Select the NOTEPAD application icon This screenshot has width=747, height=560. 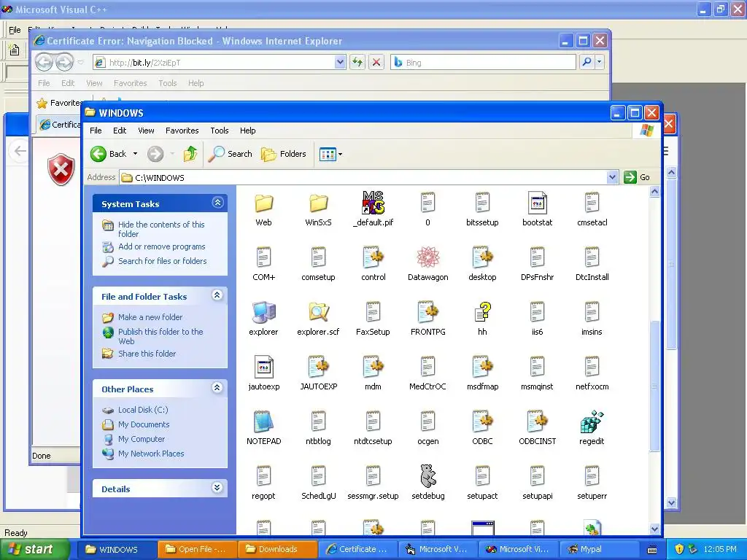click(x=263, y=422)
